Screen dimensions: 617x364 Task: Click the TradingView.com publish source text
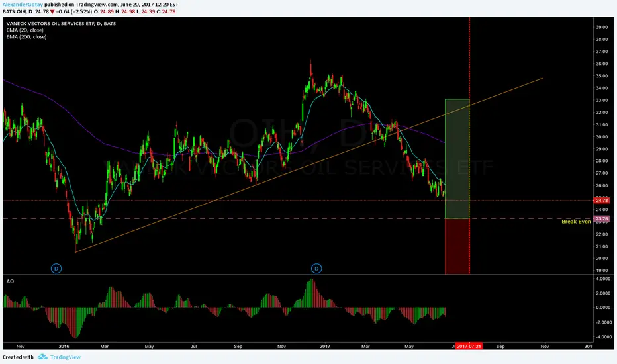(97, 5)
